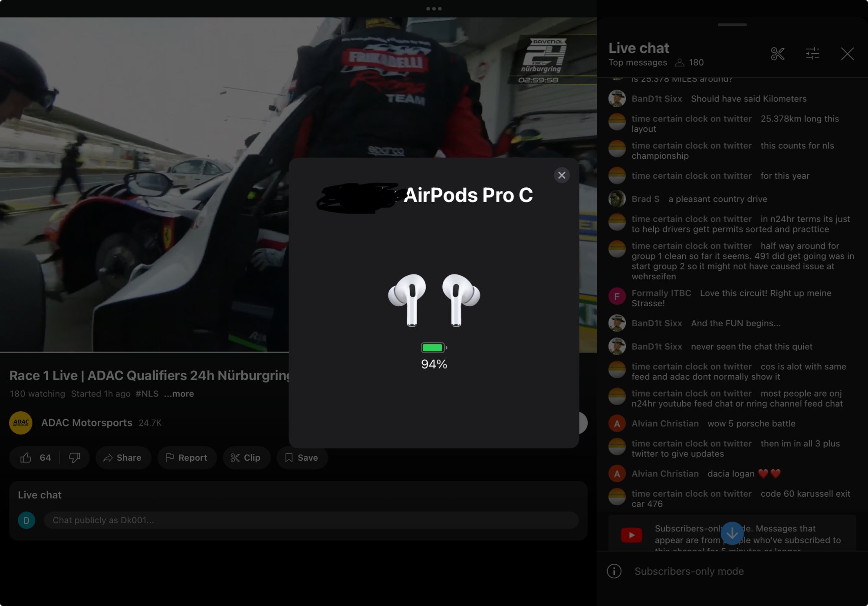
Task: Open the Top messages chat filter
Action: click(638, 62)
